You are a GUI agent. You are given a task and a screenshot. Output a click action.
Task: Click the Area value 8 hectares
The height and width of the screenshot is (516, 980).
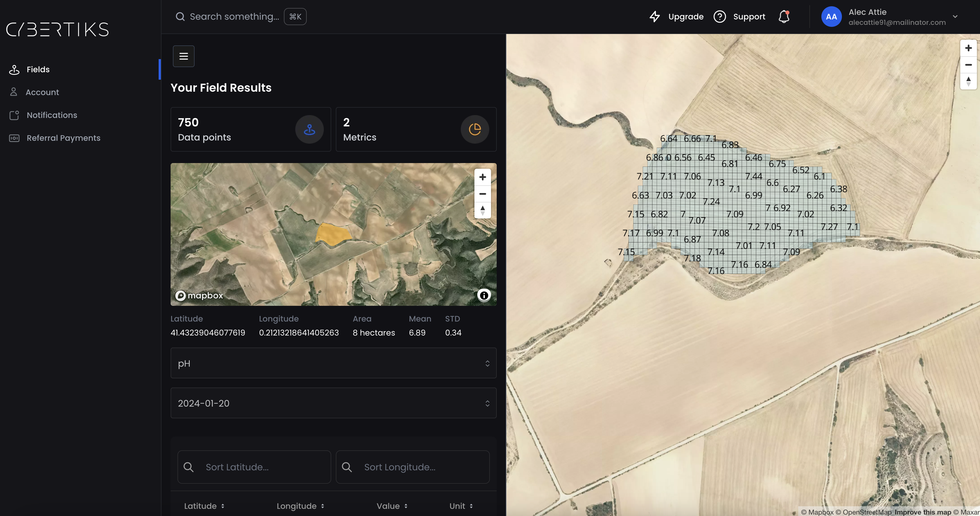coord(373,332)
